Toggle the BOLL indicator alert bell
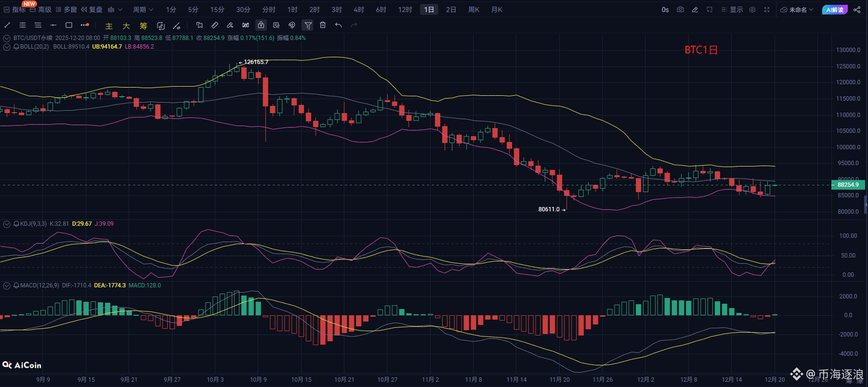This screenshot has height=387, width=868. [x=16, y=47]
